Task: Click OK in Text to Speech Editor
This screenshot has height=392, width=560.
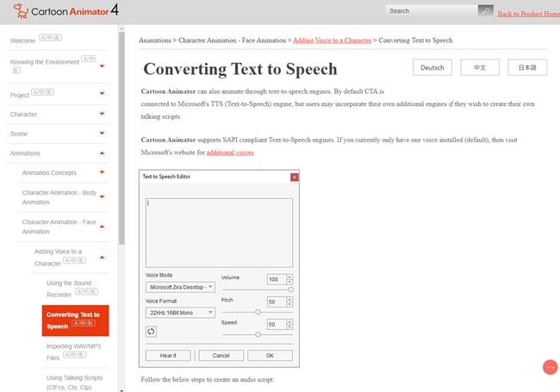Action: pos(270,356)
